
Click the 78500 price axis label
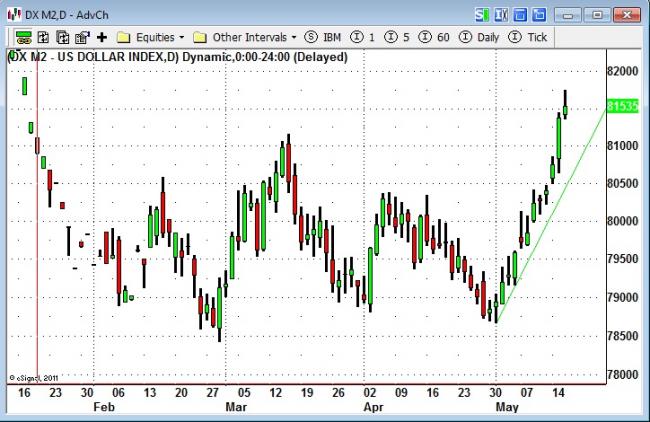pos(623,336)
